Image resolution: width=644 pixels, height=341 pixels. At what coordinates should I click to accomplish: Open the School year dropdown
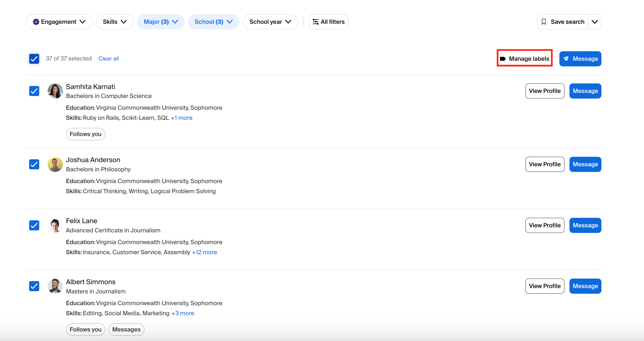[x=270, y=22]
